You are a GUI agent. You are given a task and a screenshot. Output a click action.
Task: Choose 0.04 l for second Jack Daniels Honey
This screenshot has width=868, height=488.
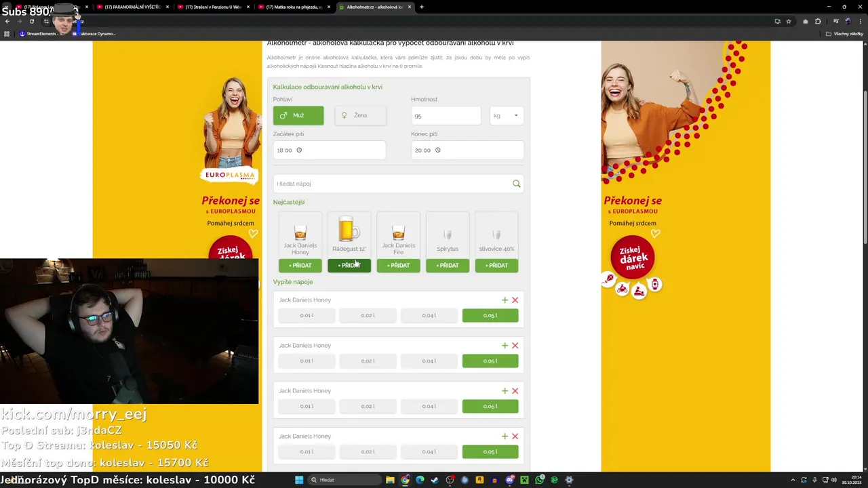point(429,361)
